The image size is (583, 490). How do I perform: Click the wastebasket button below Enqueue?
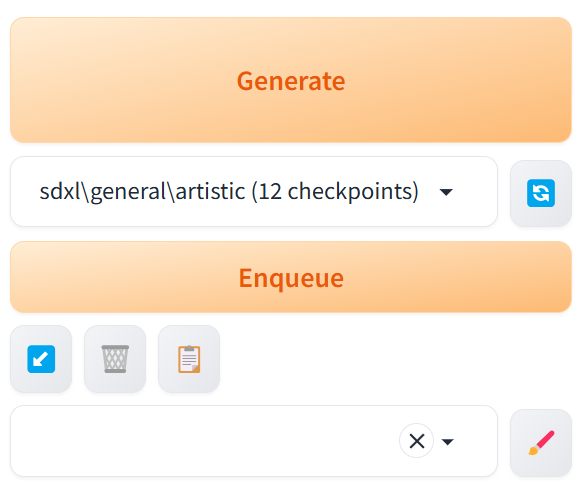(115, 359)
